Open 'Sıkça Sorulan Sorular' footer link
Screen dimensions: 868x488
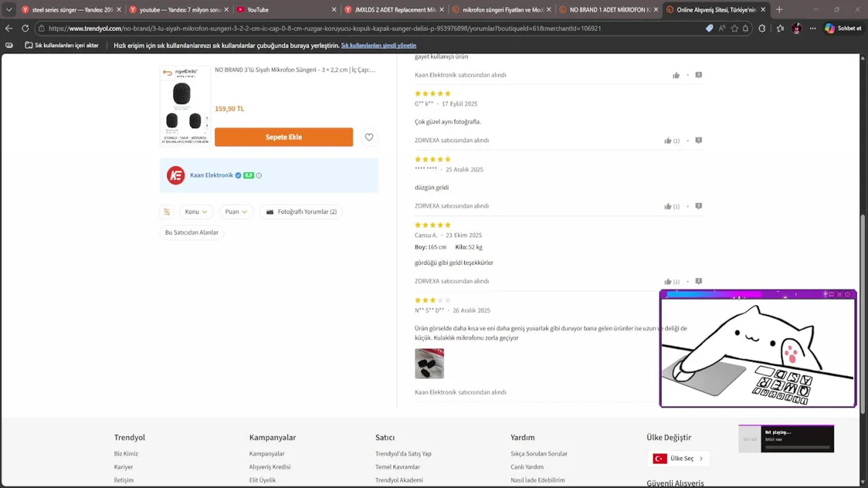pos(539,453)
